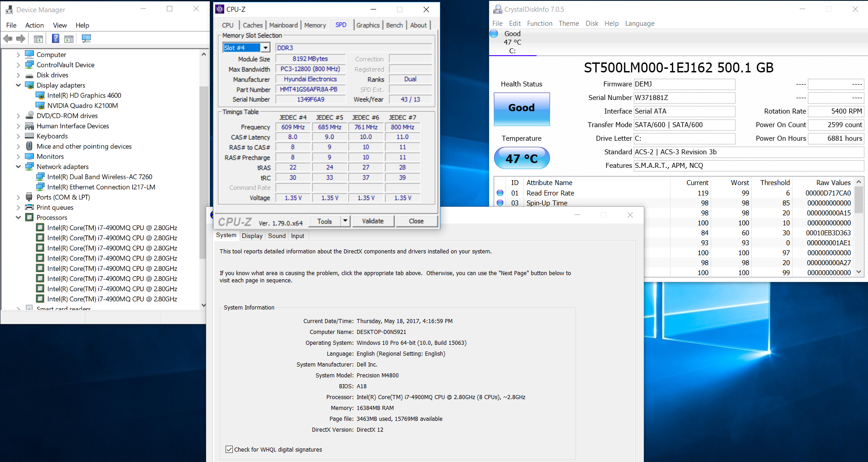868x462 pixels.
Task: Click the Dual Band Wireless-AC 7260 adapter icon
Action: (40, 176)
